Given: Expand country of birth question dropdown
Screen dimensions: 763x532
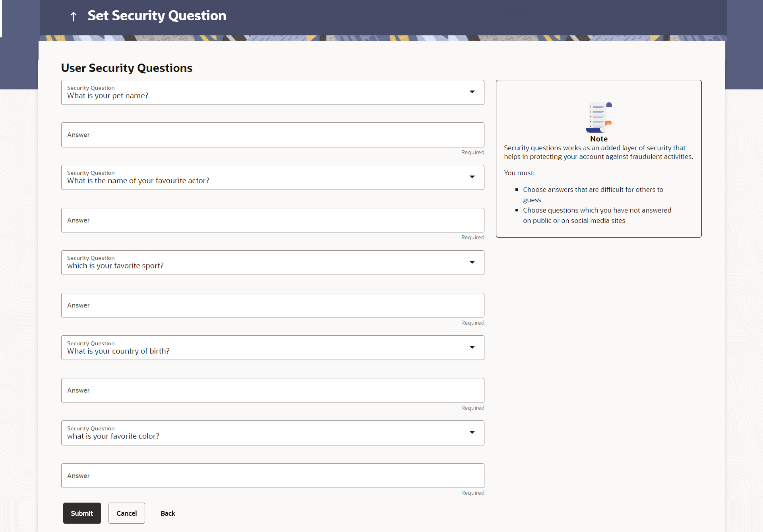Looking at the screenshot, I should [x=472, y=348].
